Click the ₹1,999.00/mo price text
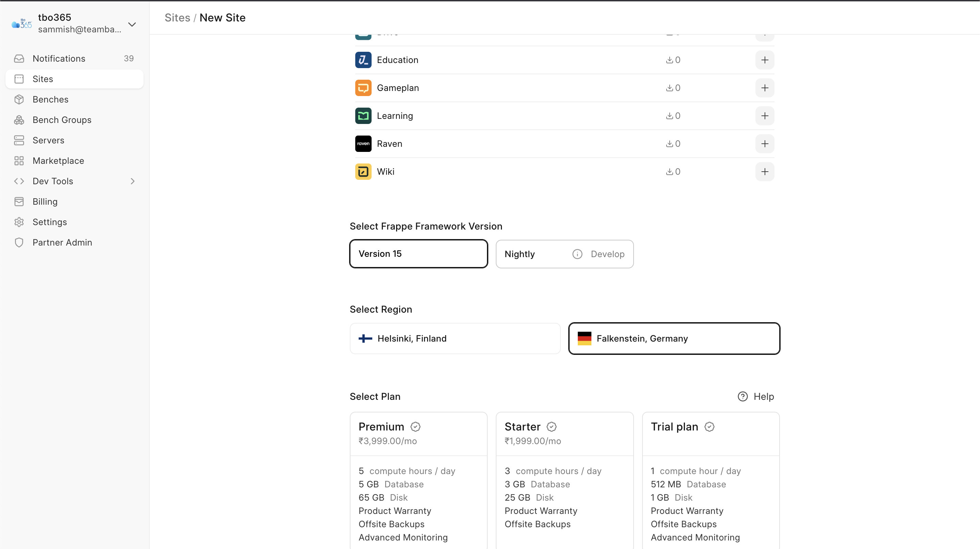Viewport: 980px width, 549px height. (533, 441)
